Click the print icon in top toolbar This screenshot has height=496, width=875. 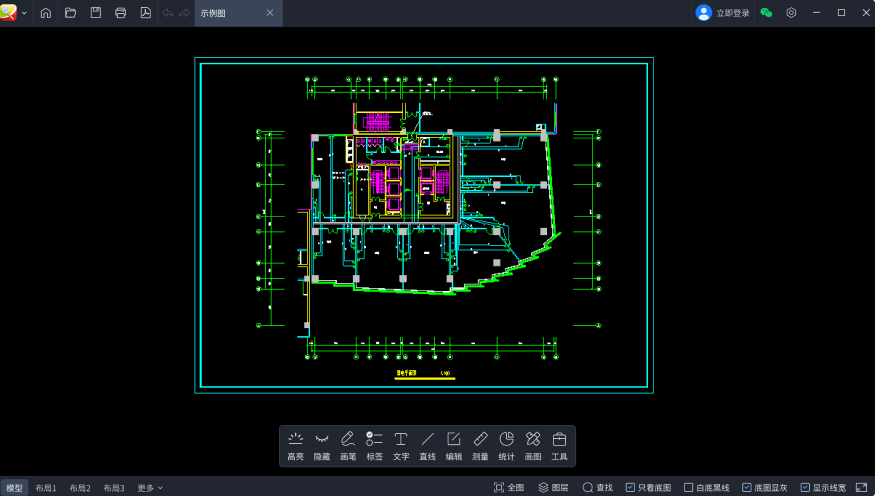[x=120, y=13]
